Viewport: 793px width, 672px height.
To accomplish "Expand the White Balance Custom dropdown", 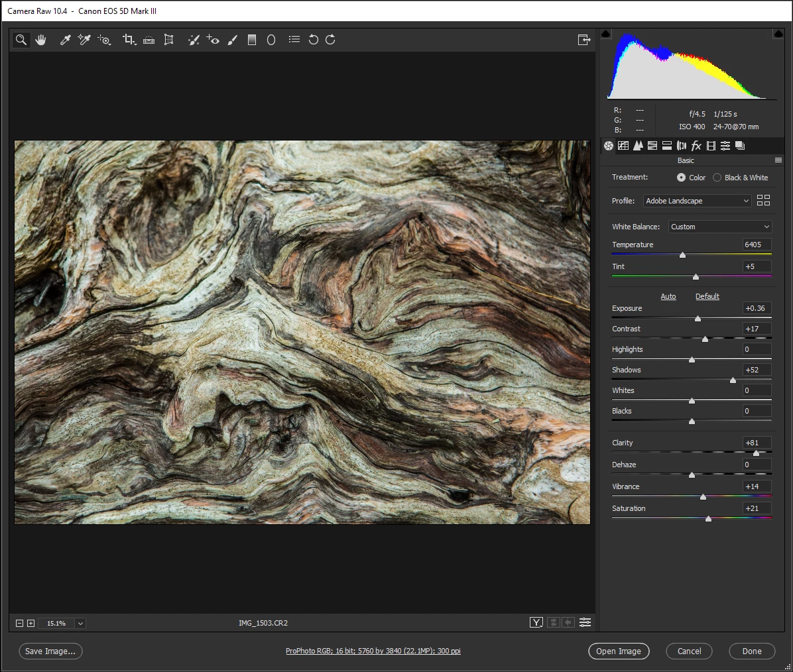I will click(720, 227).
